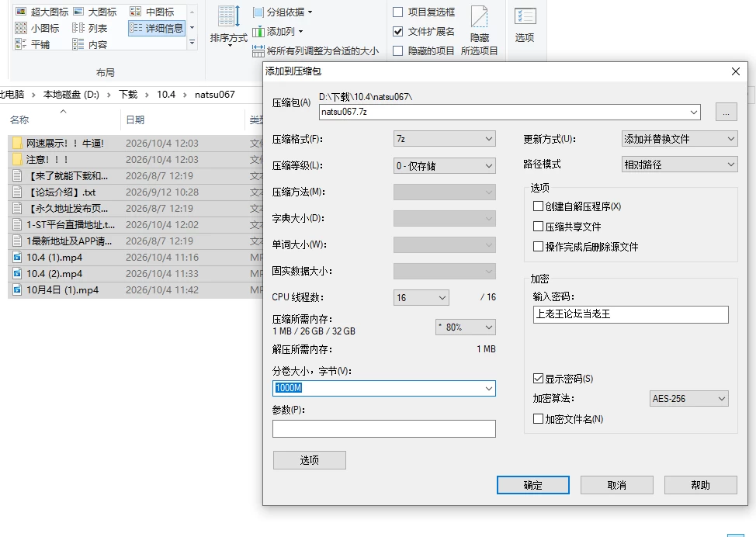Expand the 压缩等级 dropdown
This screenshot has height=537, width=756.
pos(444,166)
